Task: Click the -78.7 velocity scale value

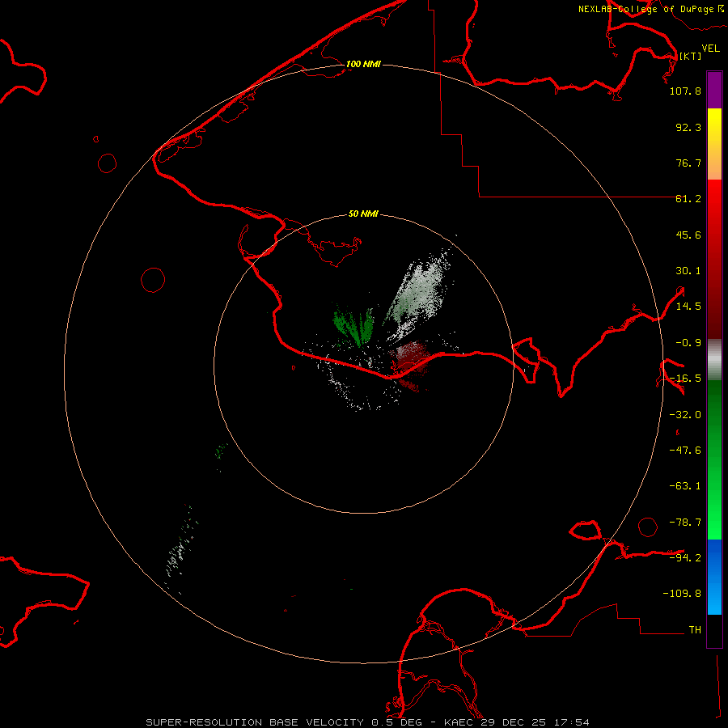Action: click(x=685, y=523)
